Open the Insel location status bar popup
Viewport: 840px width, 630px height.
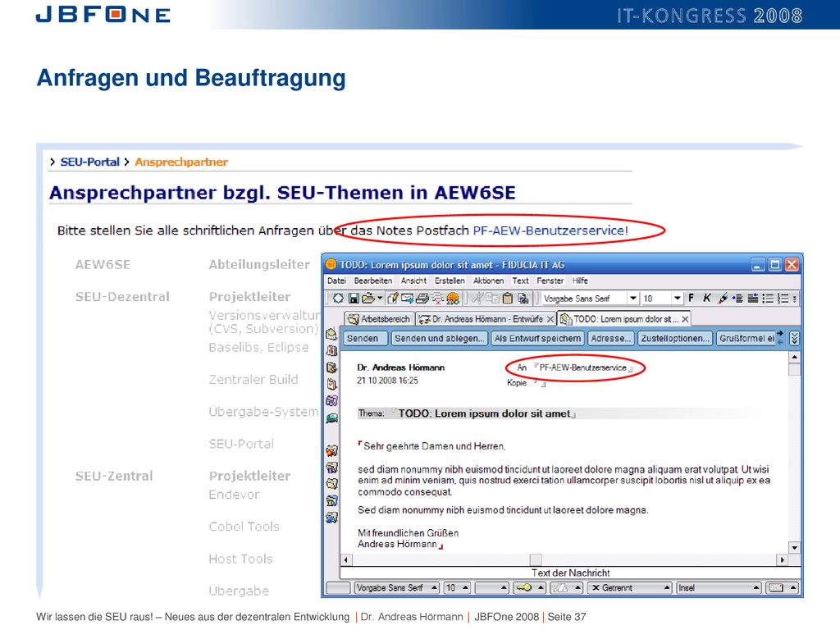tap(719, 587)
